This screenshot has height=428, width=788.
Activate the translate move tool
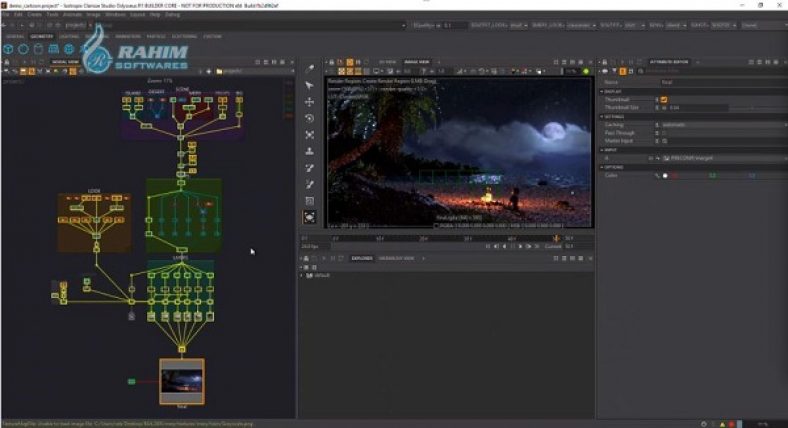[309, 102]
